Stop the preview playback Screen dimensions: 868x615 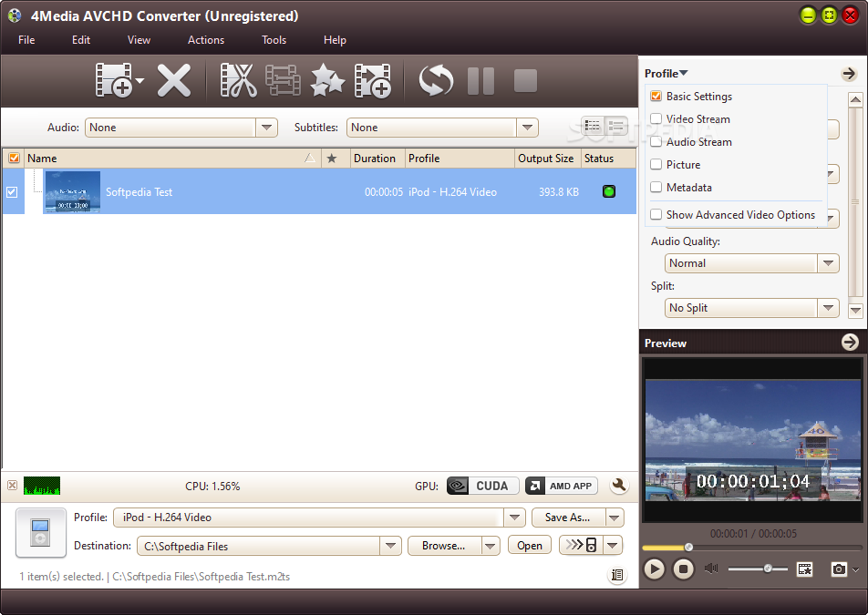click(x=683, y=569)
